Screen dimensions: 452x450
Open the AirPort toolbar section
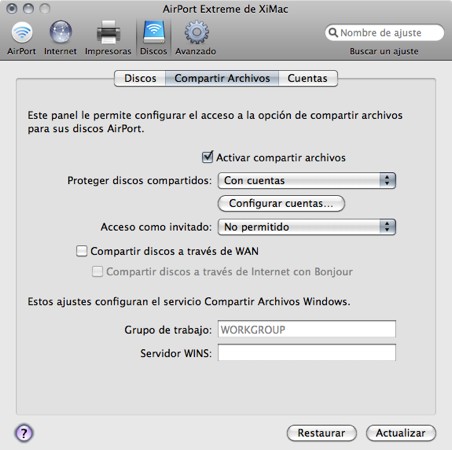[22, 38]
